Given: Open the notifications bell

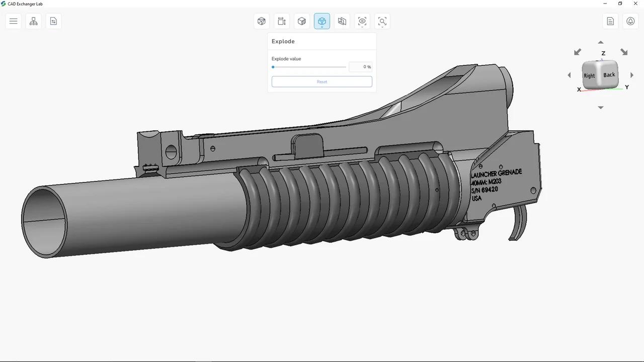Looking at the screenshot, I should (630, 21).
